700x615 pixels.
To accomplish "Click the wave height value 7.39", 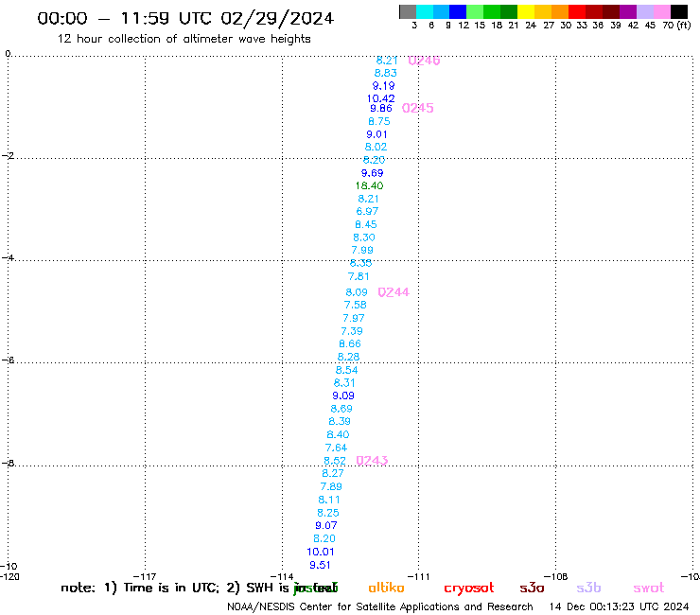I will pos(352,331).
